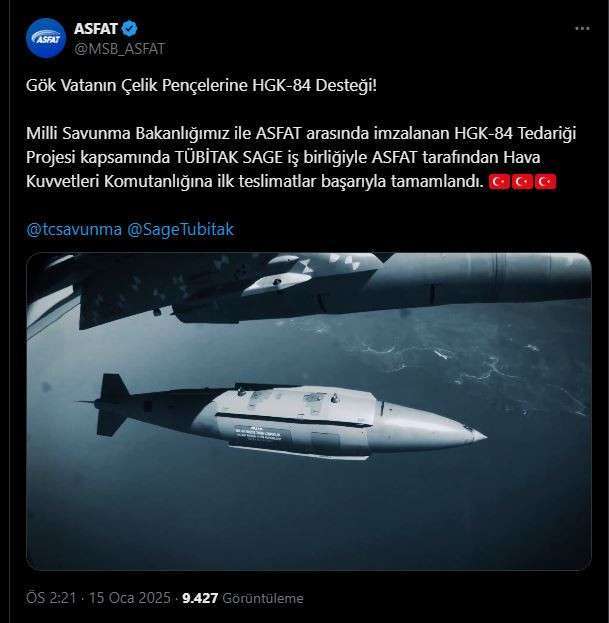Viewport: 609px width, 623px height.
Task: Click the 9.427 view count number
Action: point(200,598)
